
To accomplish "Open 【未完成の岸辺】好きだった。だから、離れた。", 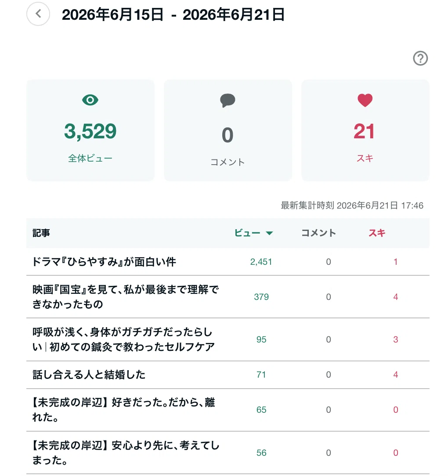I will tap(123, 410).
